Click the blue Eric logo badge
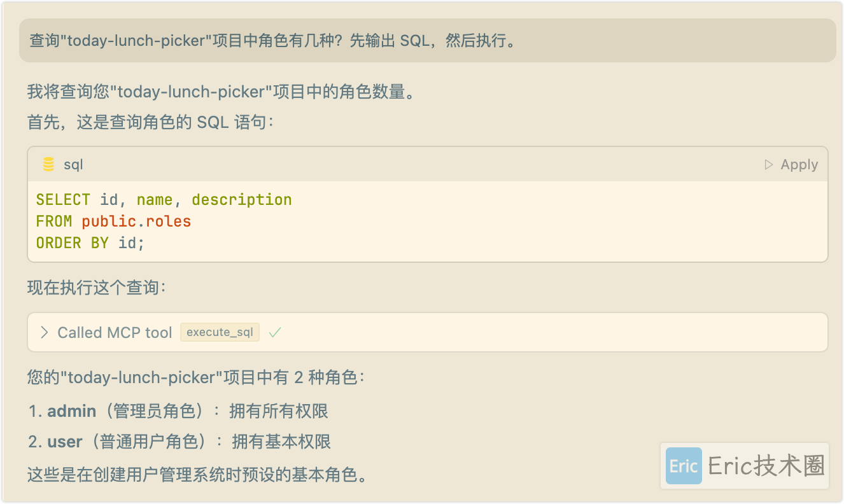 [x=684, y=466]
